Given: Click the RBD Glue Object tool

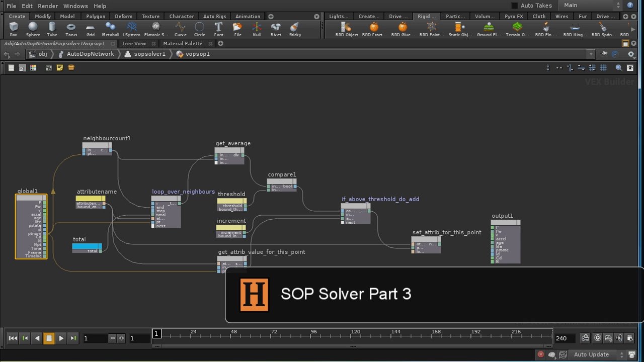Looking at the screenshot, I should coord(403,29).
